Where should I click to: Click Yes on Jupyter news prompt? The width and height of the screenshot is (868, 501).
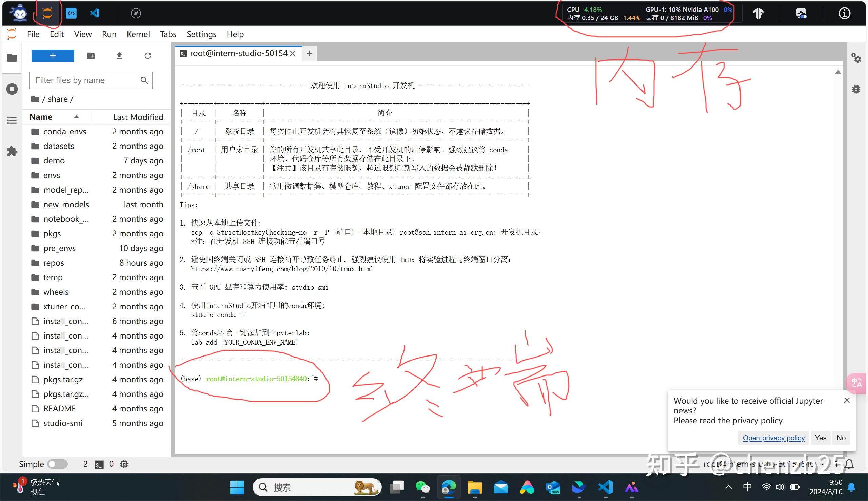click(x=820, y=438)
